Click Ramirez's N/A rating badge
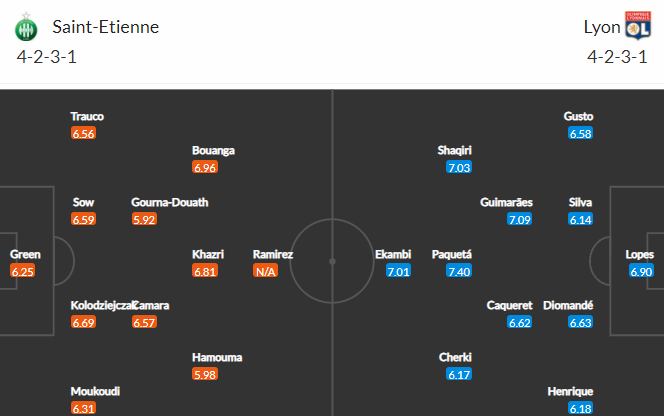Screen dimensions: 664x416 [x=266, y=271]
